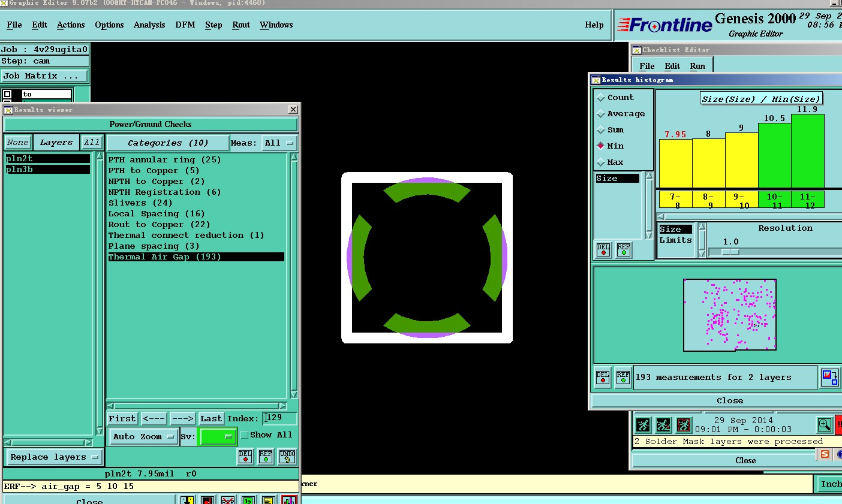Toggle the checkbox beside the 'to' layer field
Viewport: 842px width, 504px height.
[7, 94]
